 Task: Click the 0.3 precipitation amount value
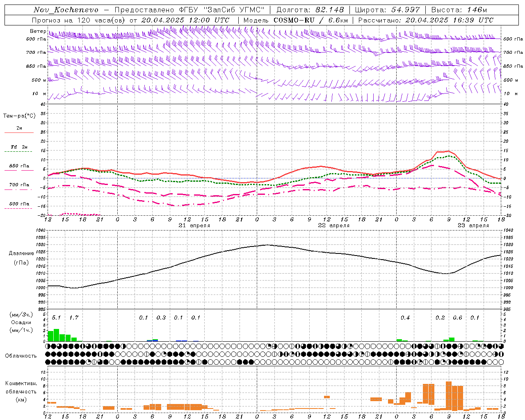(161, 318)
